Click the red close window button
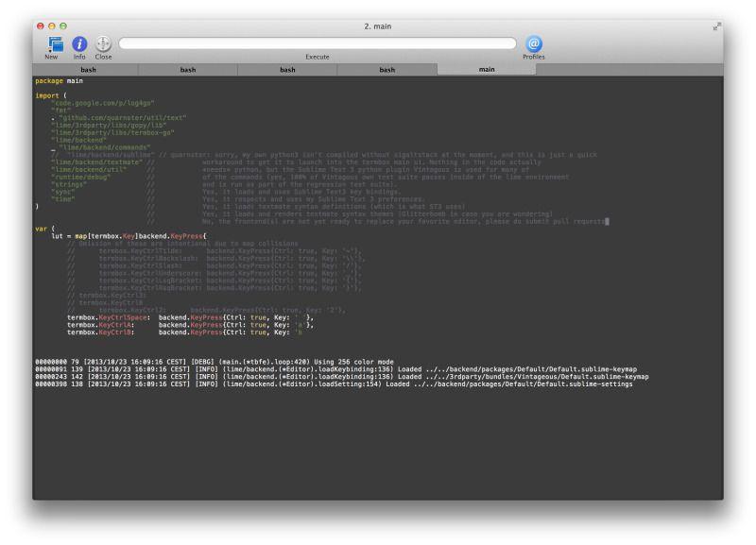Image resolution: width=756 pixels, height=545 pixels. [x=41, y=26]
